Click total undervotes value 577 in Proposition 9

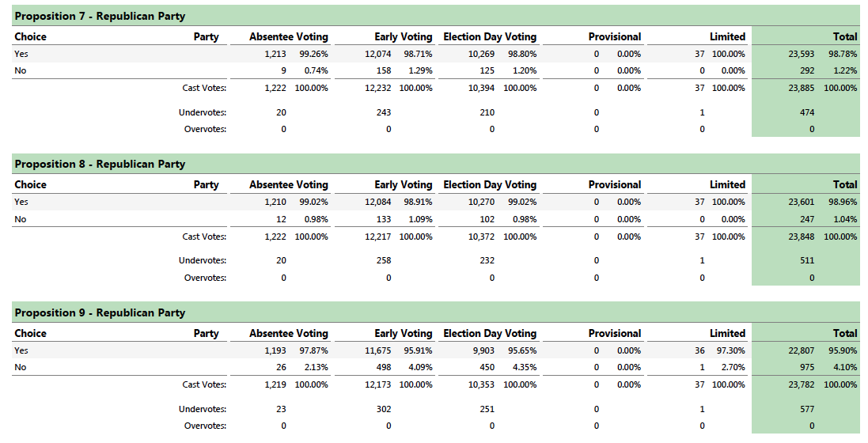[x=806, y=409]
